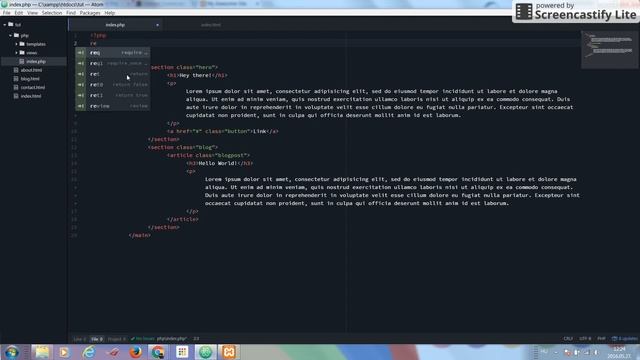640x360 pixels.
Task: Switch to the index.php editor tab
Action: (x=115, y=25)
